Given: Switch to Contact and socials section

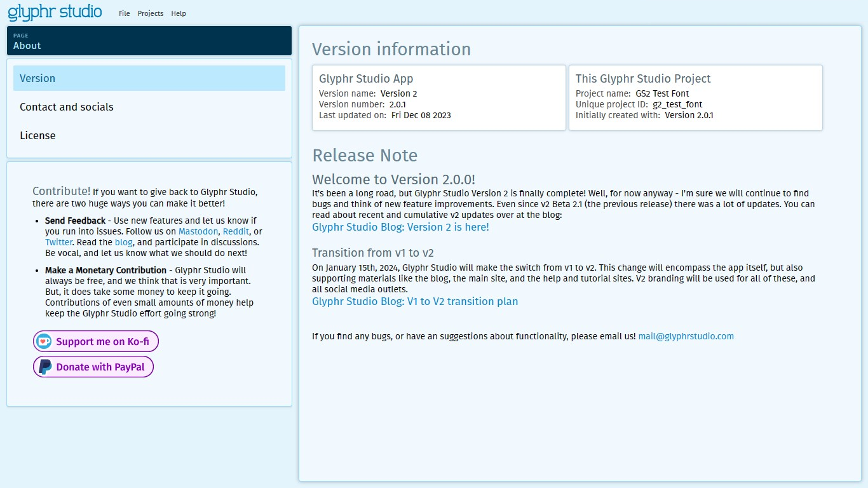Looking at the screenshot, I should pos(149,107).
